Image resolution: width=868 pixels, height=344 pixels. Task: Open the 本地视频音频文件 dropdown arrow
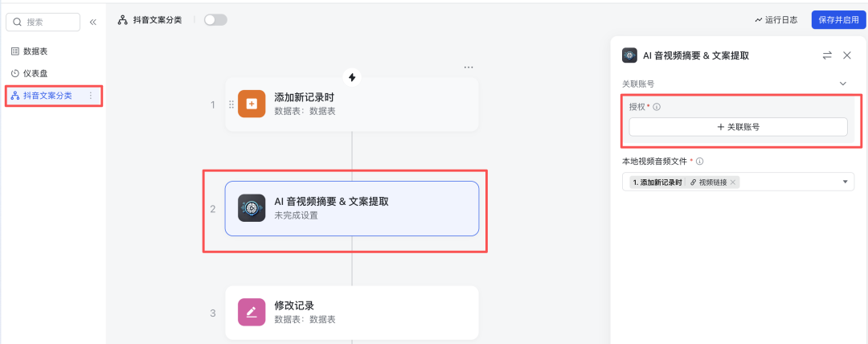point(845,182)
